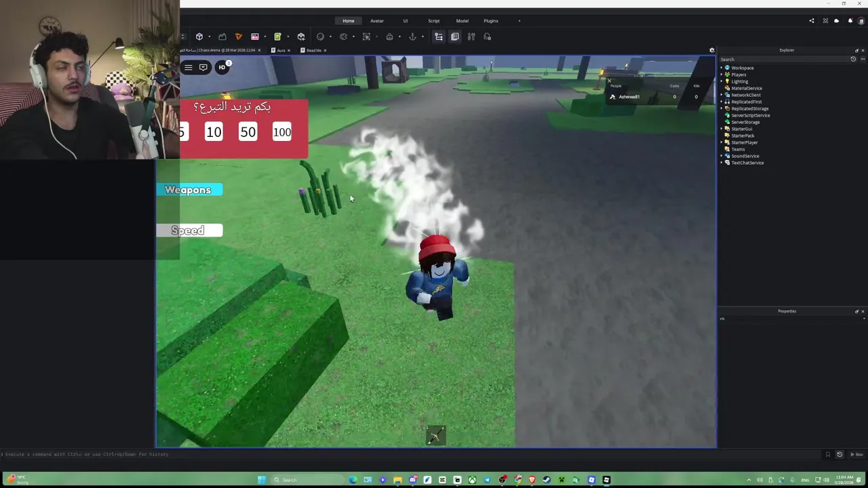
Task: Click the Explorer search history icon
Action: coord(853,59)
